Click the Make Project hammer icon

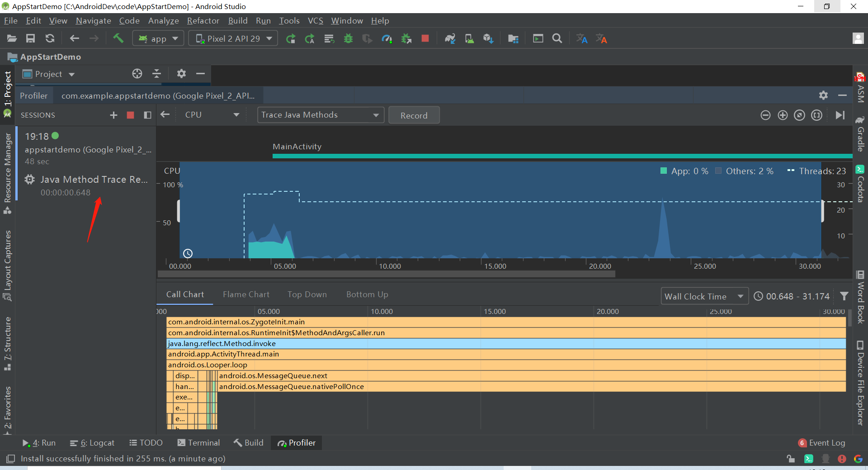[x=118, y=38]
